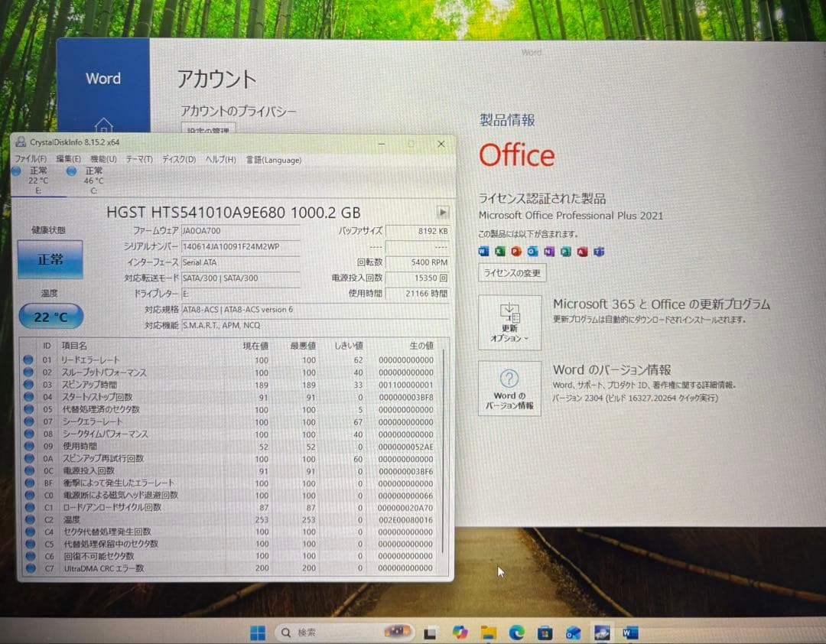Click the 22°C temperature indicator button
This screenshot has width=826, height=644.
(x=50, y=316)
